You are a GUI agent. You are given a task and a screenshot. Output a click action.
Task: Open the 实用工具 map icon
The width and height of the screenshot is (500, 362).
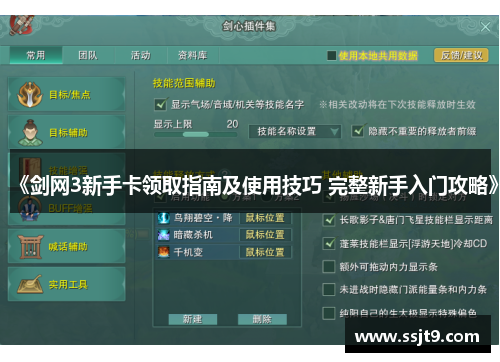(30, 284)
